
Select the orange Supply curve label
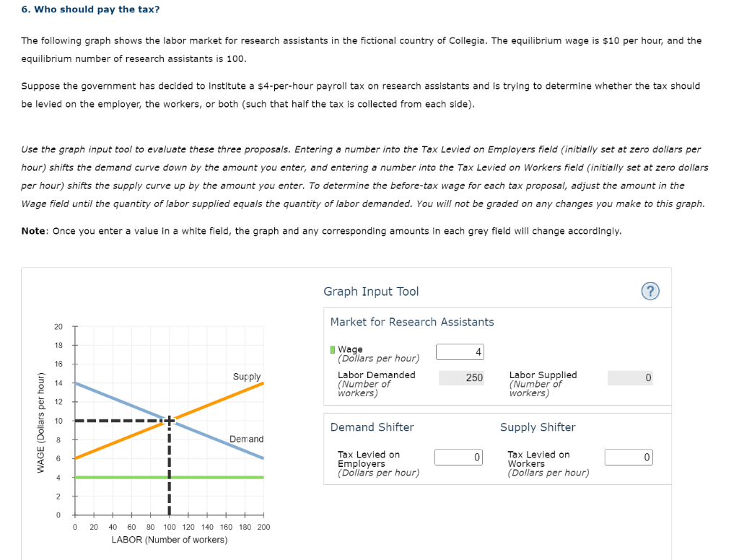247,376
